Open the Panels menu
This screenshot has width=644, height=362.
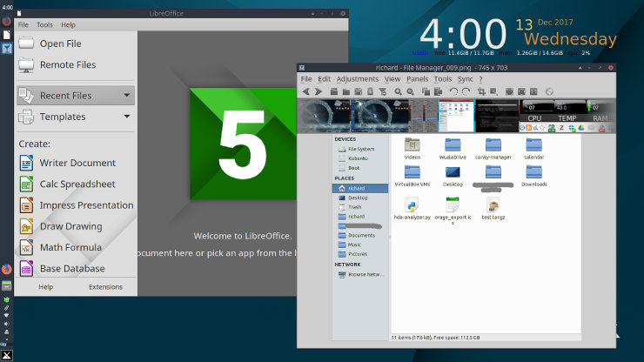[x=417, y=79]
